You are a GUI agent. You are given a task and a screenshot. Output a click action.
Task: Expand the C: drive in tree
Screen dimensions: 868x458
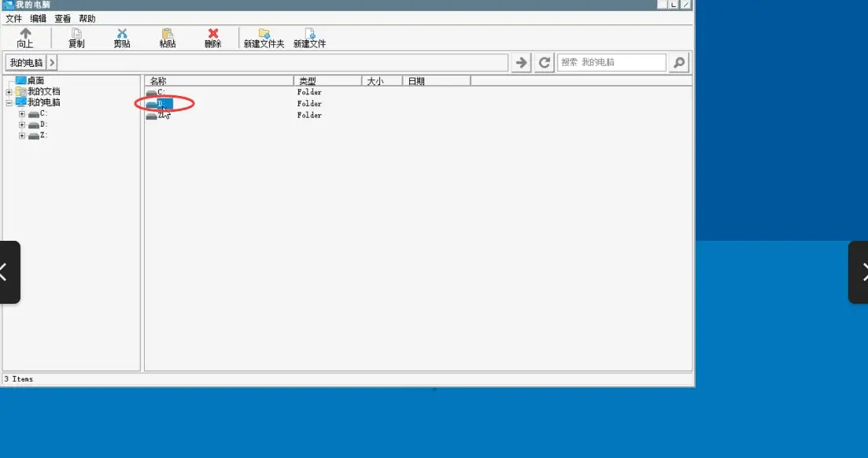point(22,114)
